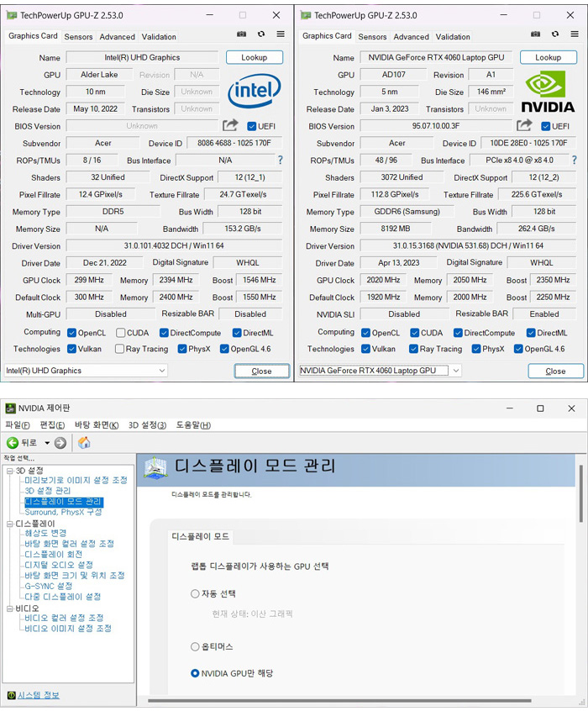Viewport: 588px width, 711px height.
Task: Click the BIOS export share icon for NVIDIA
Action: (524, 125)
